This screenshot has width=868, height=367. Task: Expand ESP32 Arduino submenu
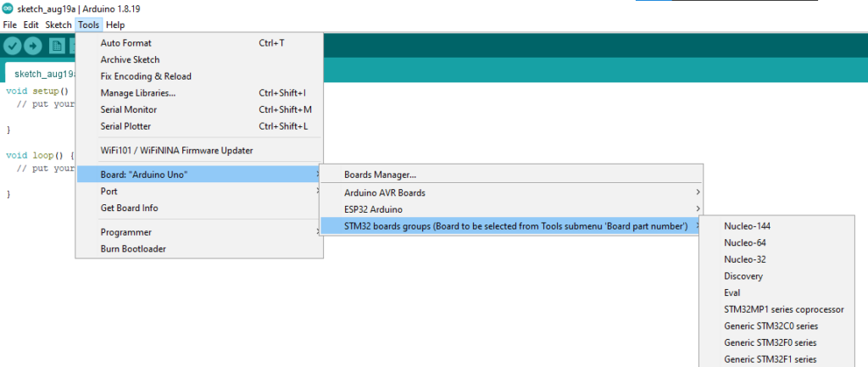pyautogui.click(x=373, y=209)
